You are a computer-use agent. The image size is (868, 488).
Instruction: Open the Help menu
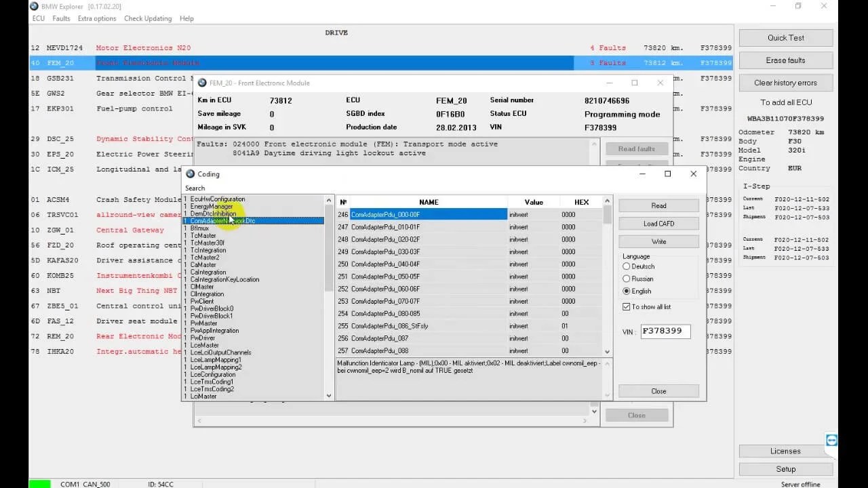tap(186, 18)
